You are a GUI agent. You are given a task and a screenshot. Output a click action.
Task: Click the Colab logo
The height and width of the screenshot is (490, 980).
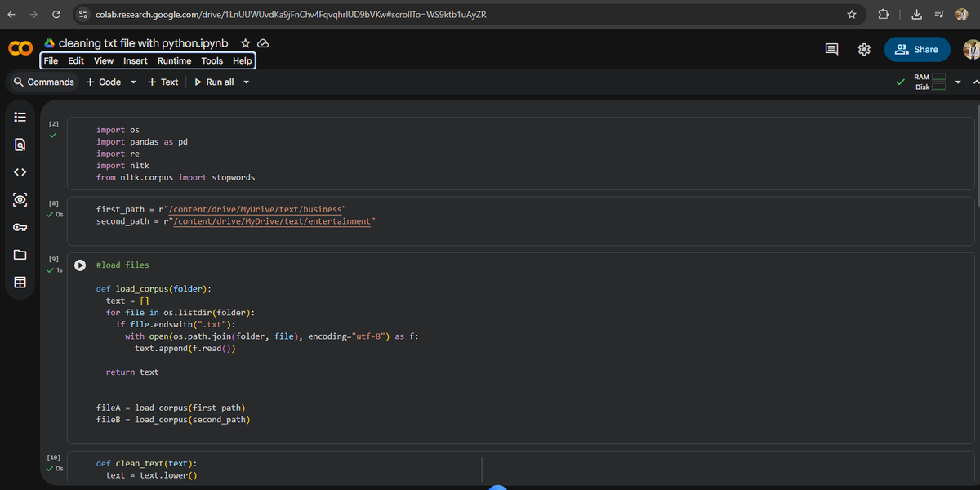click(20, 50)
